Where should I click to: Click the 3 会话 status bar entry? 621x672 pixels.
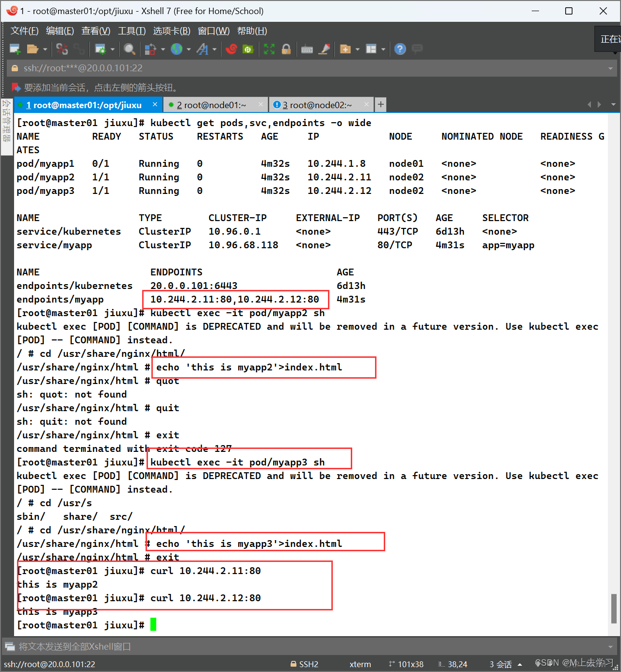pos(500,664)
